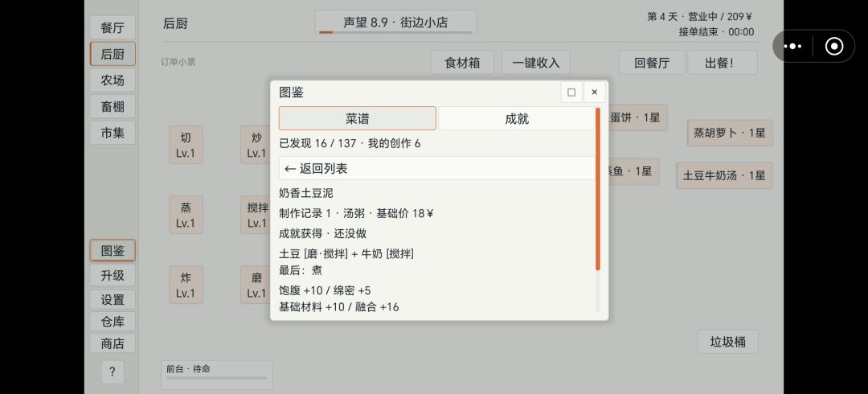
Task: Open the ? help button
Action: click(x=113, y=371)
